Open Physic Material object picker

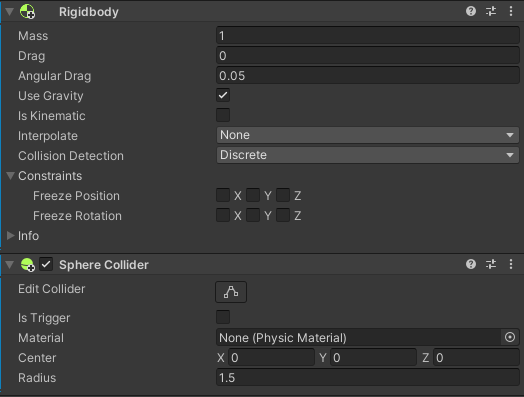click(510, 337)
